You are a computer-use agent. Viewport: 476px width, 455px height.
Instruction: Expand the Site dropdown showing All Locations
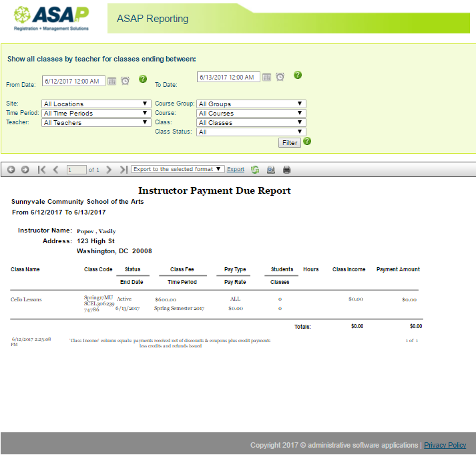point(95,104)
